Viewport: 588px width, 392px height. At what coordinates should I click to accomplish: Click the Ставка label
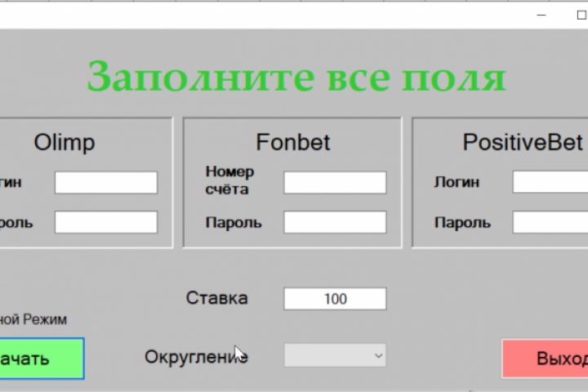click(216, 298)
